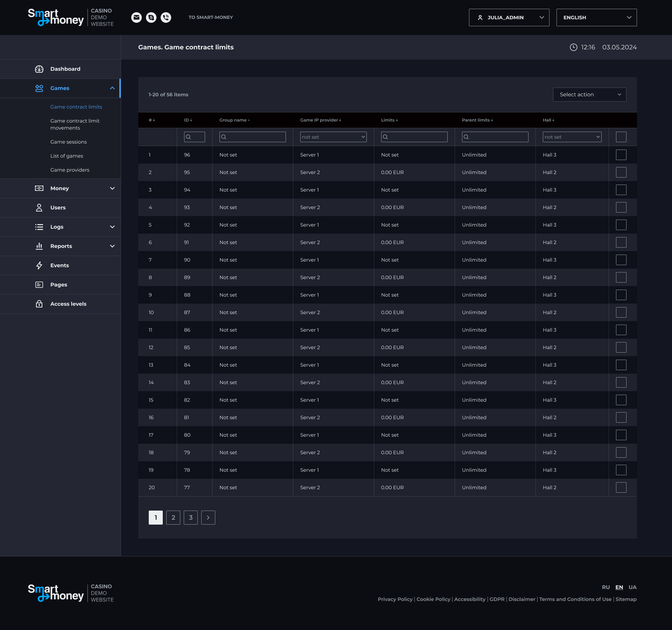Check the select-all checkbox in filter row

tap(621, 137)
